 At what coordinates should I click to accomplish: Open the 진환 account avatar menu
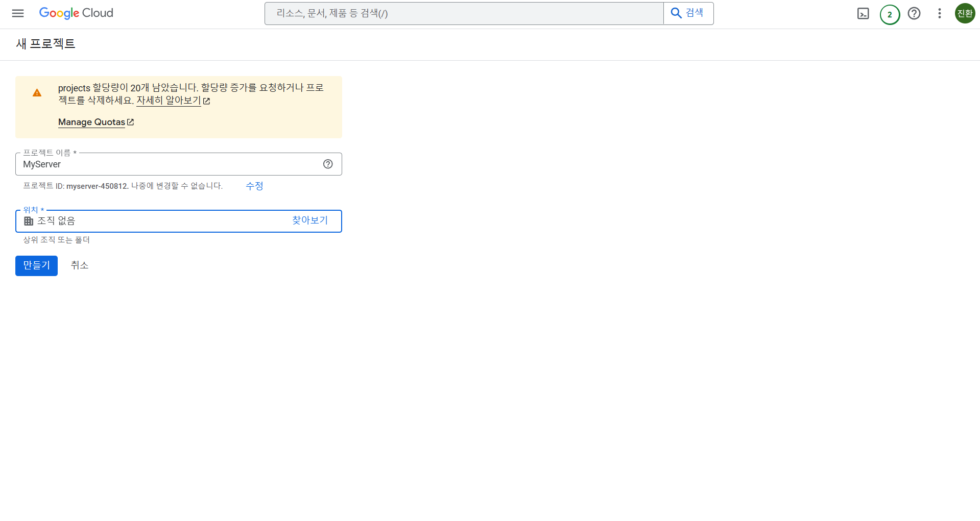(x=965, y=13)
